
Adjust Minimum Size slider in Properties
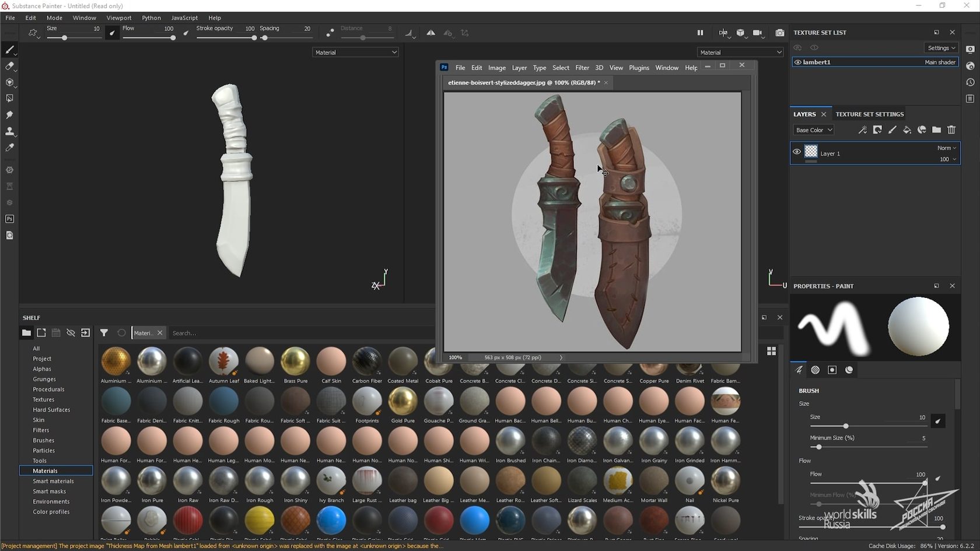(x=867, y=447)
